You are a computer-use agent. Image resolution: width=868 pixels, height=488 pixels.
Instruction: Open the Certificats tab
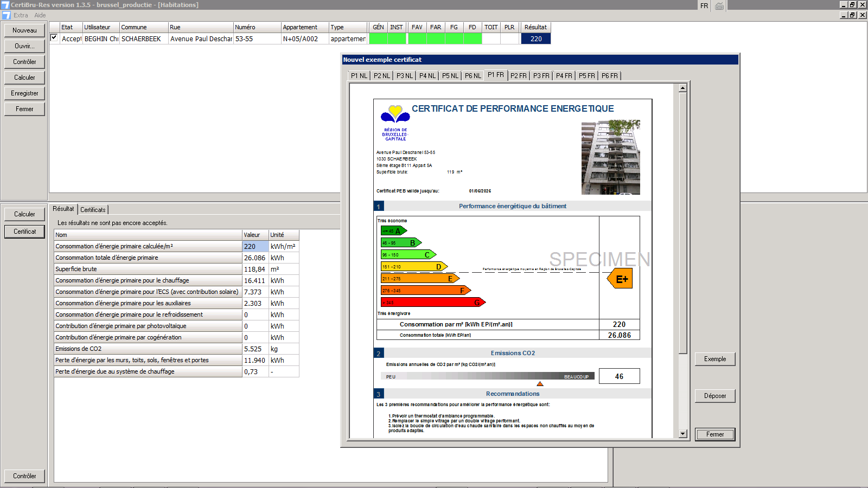click(93, 210)
